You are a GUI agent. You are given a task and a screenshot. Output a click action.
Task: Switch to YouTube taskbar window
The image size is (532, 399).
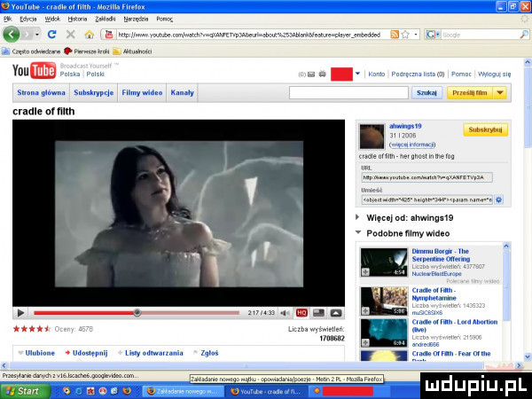click(x=265, y=391)
